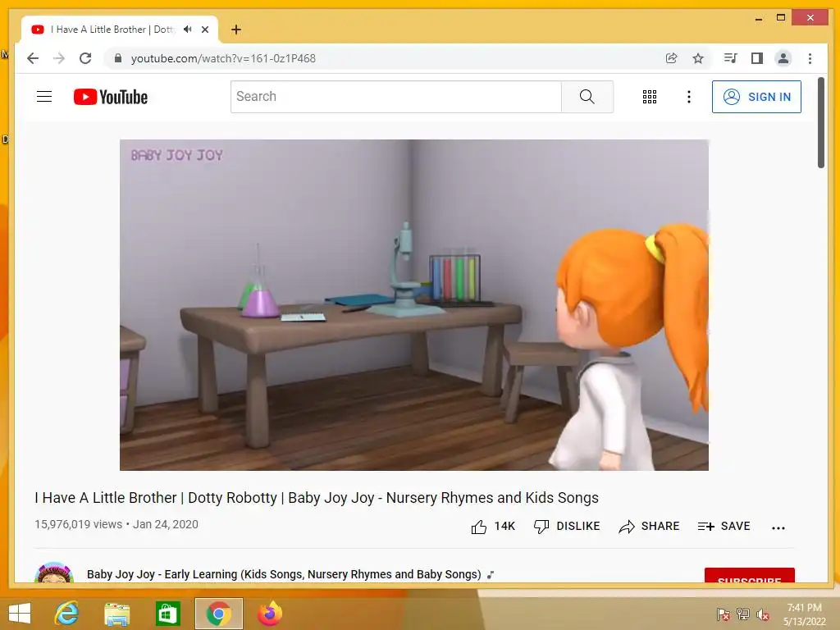Screen dimensions: 840x630
Task: Like the video with thumbs up
Action: 493,527
